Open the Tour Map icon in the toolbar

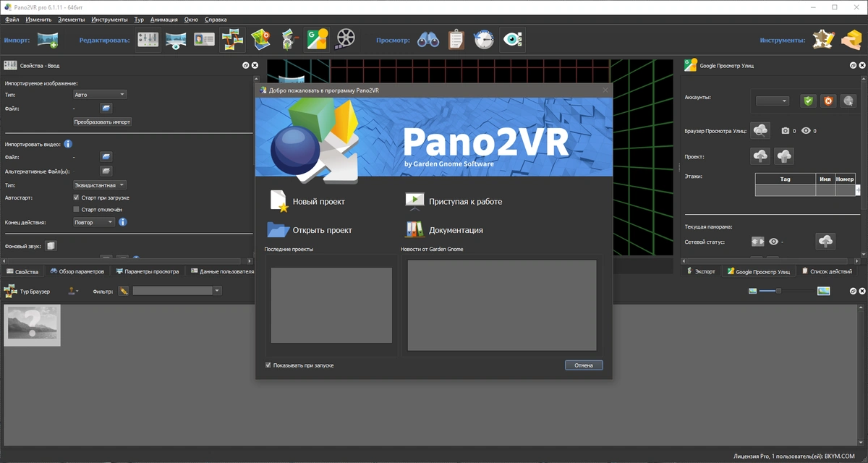coord(260,40)
